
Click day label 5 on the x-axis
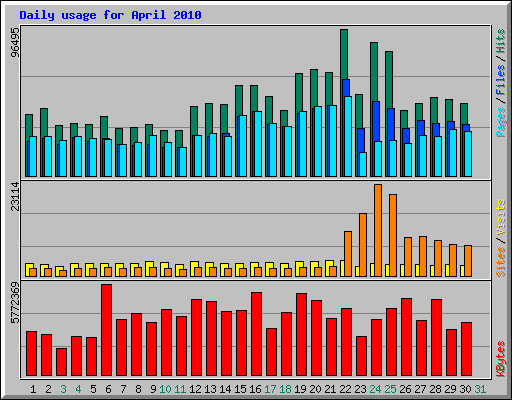(x=93, y=389)
